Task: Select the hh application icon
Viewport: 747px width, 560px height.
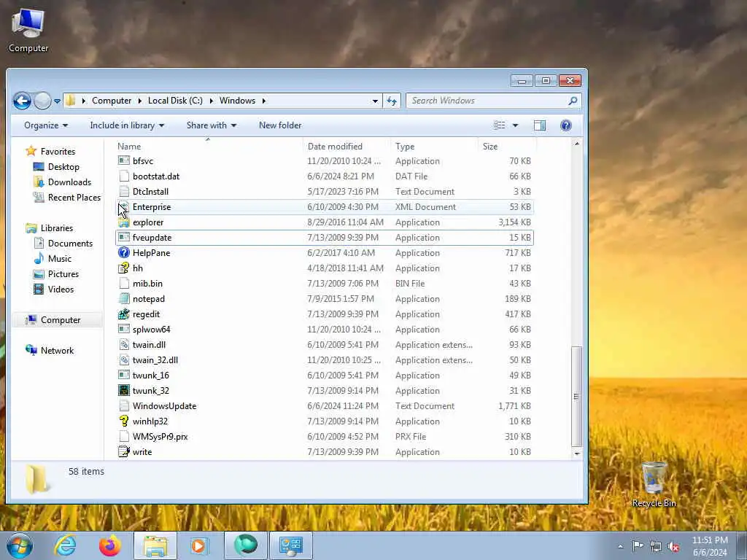Action: click(x=124, y=268)
